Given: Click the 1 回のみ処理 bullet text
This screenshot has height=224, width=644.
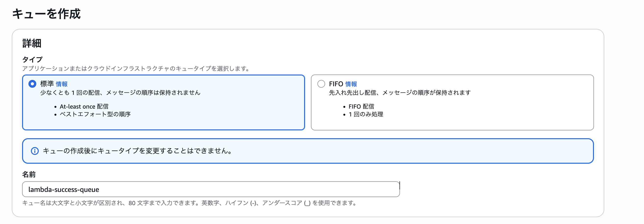Looking at the screenshot, I should 366,114.
